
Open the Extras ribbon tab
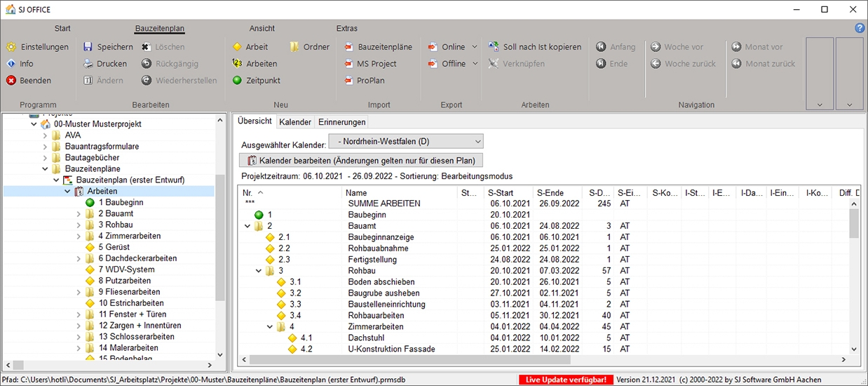[x=346, y=29]
